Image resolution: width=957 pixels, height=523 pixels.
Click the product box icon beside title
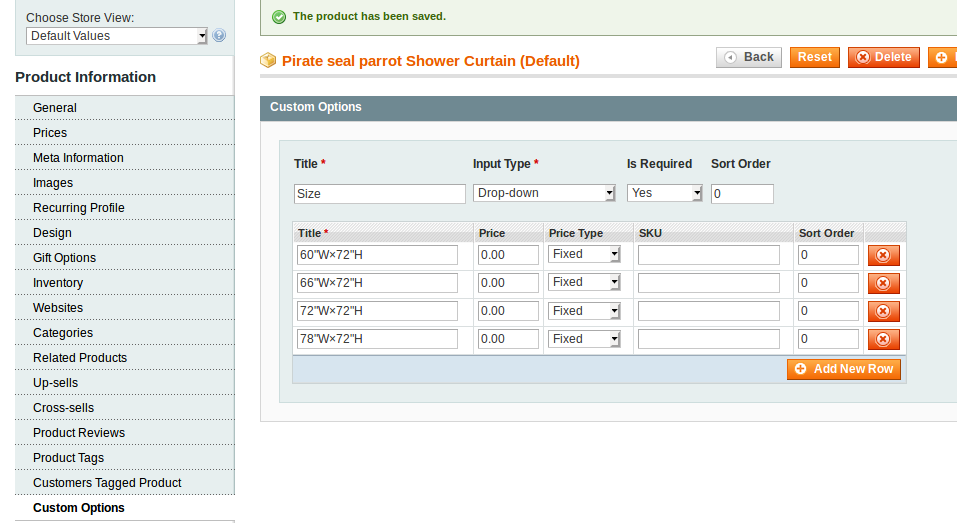pyautogui.click(x=268, y=61)
